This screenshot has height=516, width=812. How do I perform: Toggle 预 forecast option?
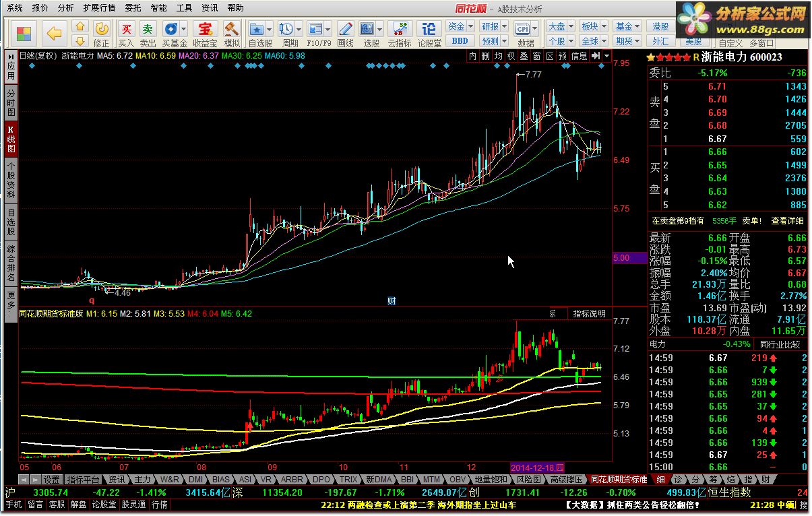(562, 57)
